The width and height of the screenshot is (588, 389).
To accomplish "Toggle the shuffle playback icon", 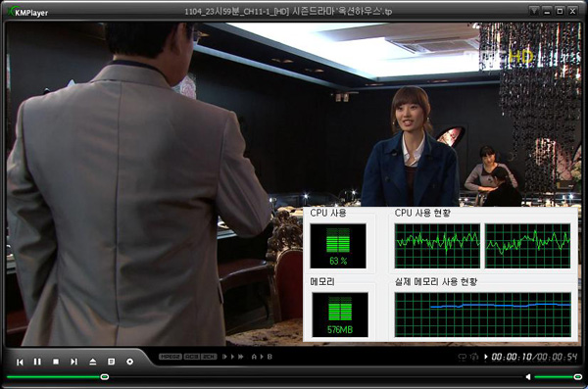I will (x=474, y=357).
